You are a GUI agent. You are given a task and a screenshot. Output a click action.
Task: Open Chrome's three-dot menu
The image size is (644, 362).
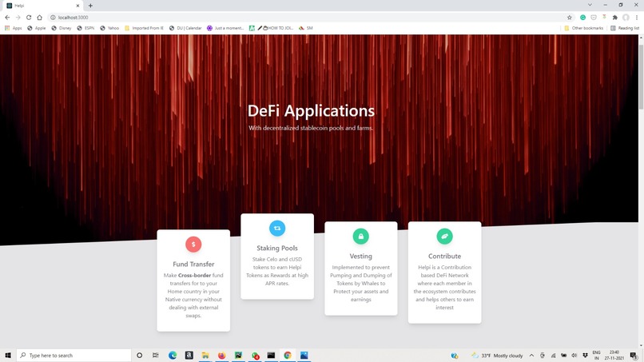pyautogui.click(x=637, y=18)
